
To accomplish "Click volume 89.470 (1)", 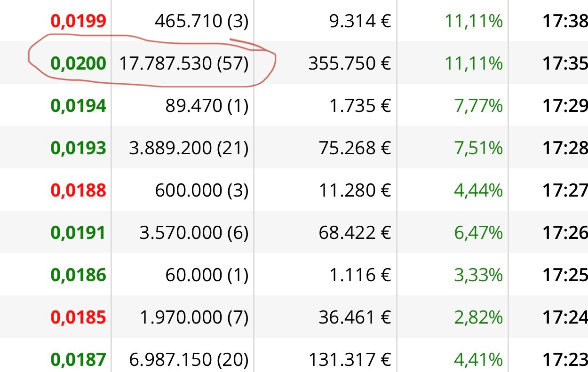I will [x=207, y=106].
